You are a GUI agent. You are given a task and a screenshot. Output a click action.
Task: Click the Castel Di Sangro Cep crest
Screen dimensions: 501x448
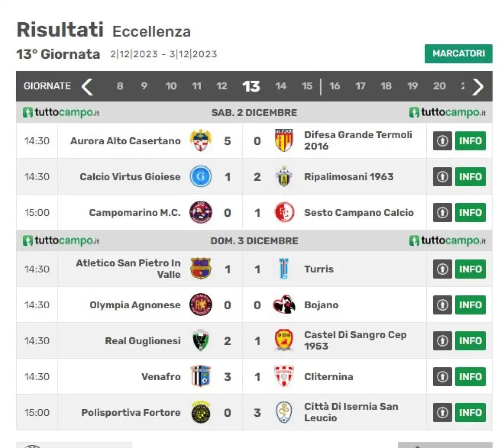pyautogui.click(x=284, y=340)
